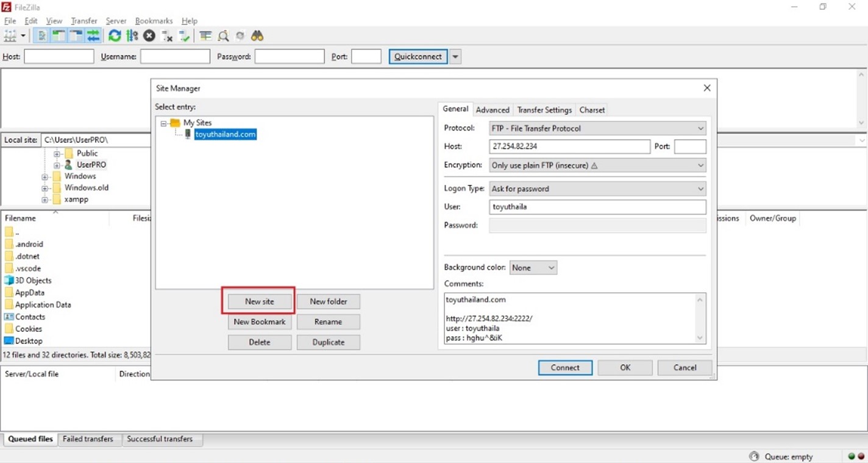
Task: Click the Duplicate button
Action: tap(329, 342)
